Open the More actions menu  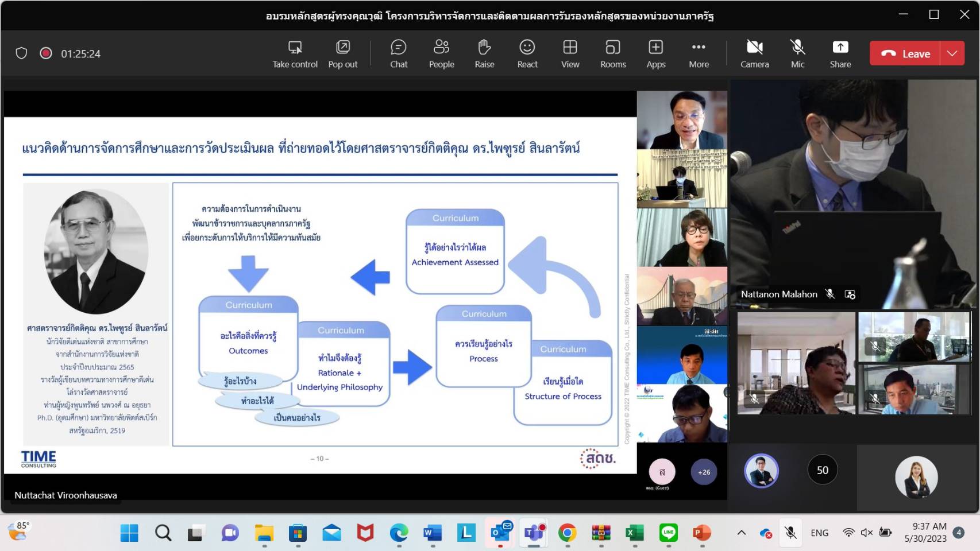tap(699, 54)
